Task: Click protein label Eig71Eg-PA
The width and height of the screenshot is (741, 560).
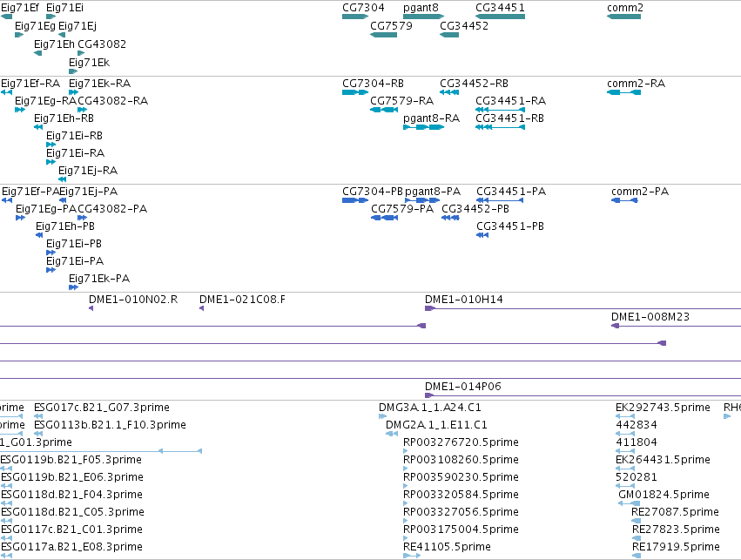Action: pos(45,209)
